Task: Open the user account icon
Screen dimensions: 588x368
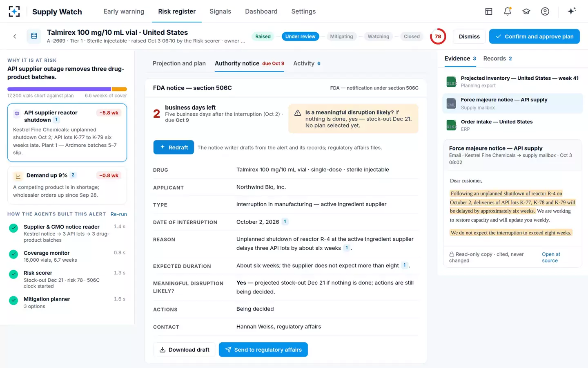Action: coord(545,11)
